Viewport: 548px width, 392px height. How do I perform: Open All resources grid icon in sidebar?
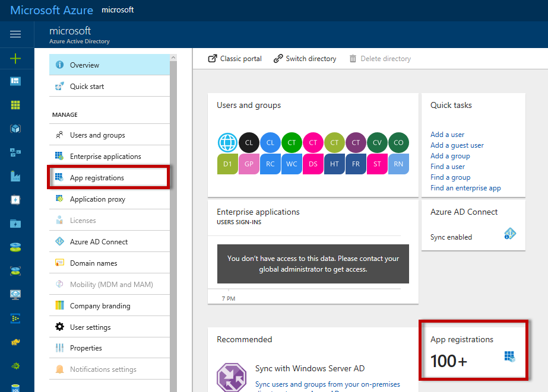15,105
